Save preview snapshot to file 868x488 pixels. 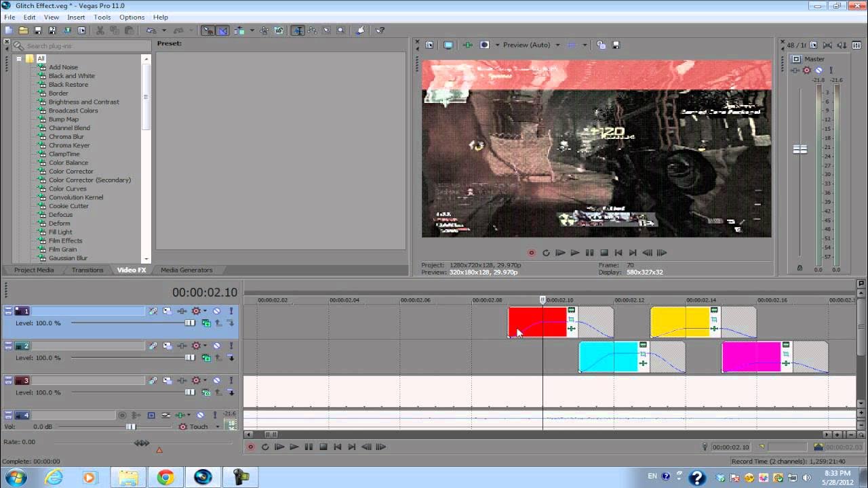click(616, 45)
